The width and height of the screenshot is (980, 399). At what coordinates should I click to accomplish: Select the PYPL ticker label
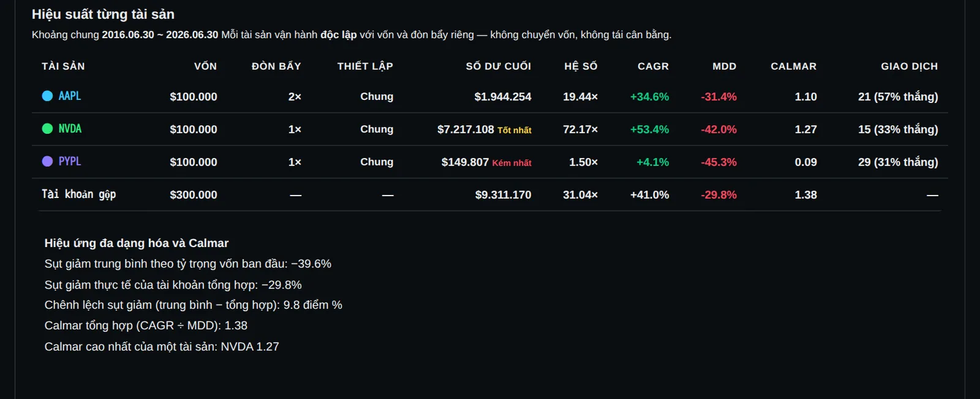tap(70, 161)
